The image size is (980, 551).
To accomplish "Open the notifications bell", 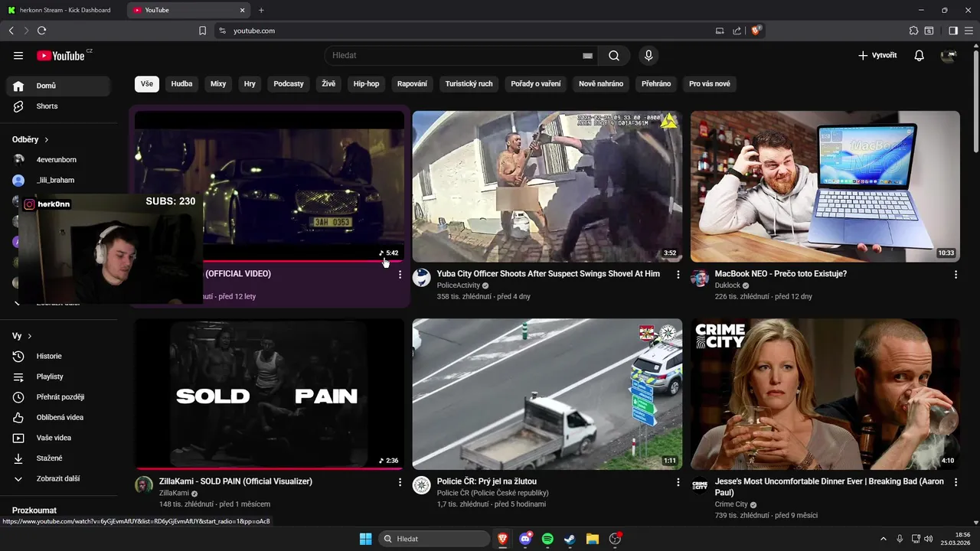I will 920,55.
